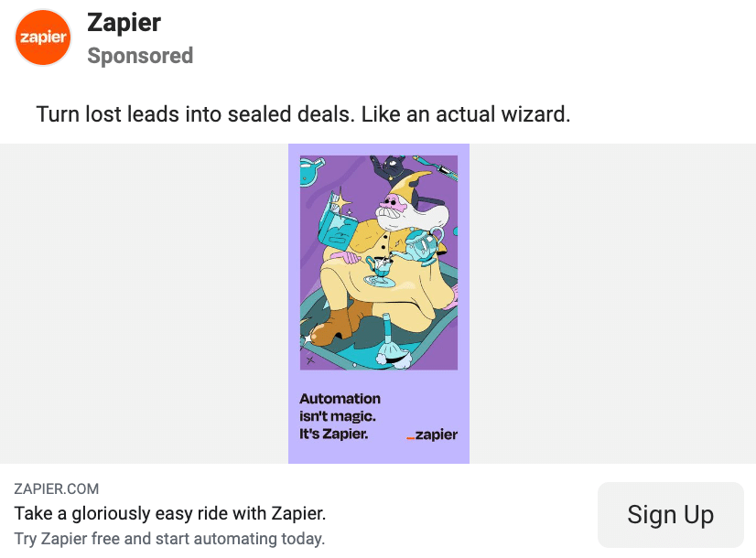The image size is (756, 558).
Task: Click the 'Automation isn't magic. It's Zapier.' tagline
Action: [x=340, y=416]
